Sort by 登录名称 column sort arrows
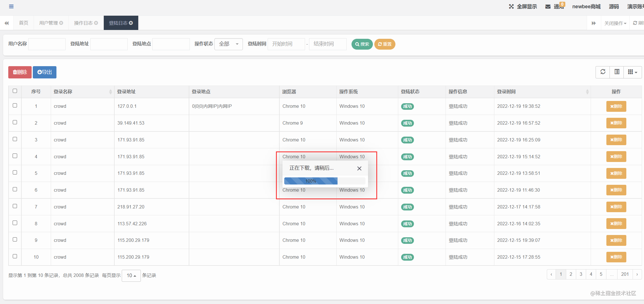Image resolution: width=644 pixels, height=304 pixels. (x=111, y=92)
